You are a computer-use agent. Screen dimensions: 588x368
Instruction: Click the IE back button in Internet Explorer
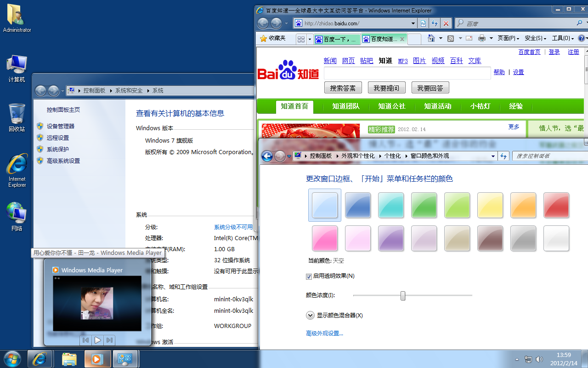coord(263,23)
